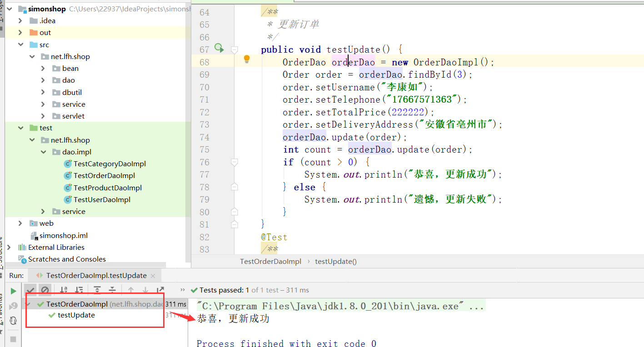This screenshot has width=644, height=347.
Task: Click the web folder icon
Action: point(33,223)
